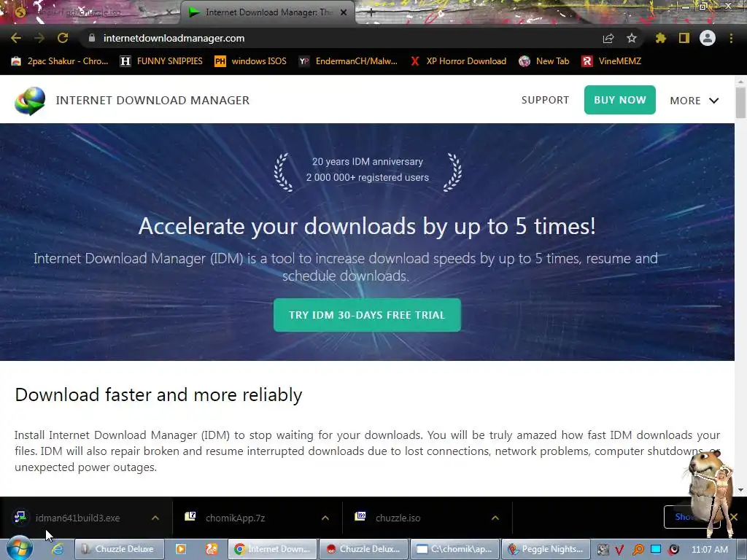
Task: Open the Windows Start orb
Action: [x=19, y=548]
